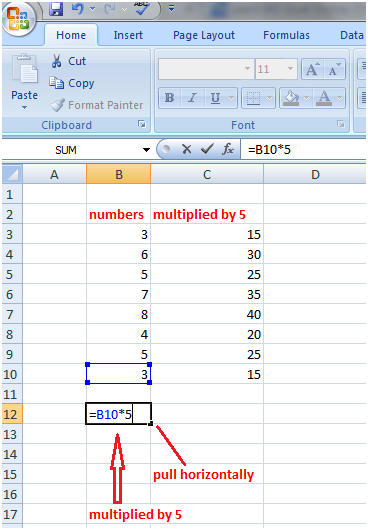The width and height of the screenshot is (368, 530).
Task: Open the Font Color dropdown arrow
Action: tap(340, 98)
